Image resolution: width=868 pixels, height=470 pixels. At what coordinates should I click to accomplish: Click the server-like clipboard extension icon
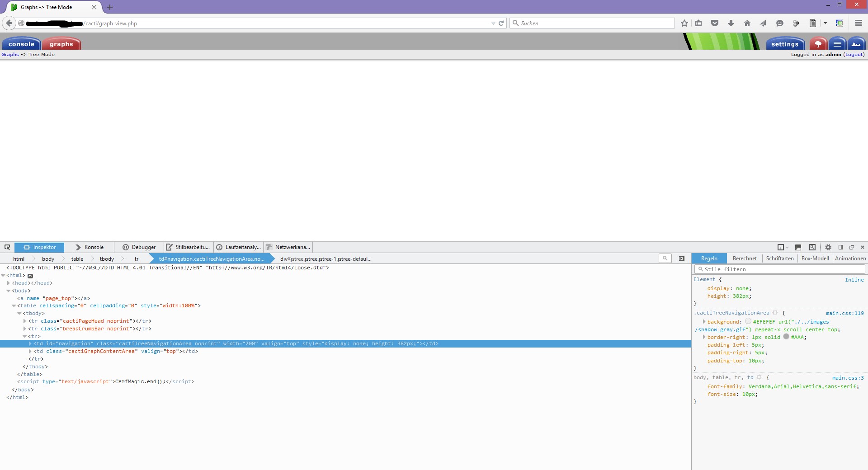pos(812,23)
